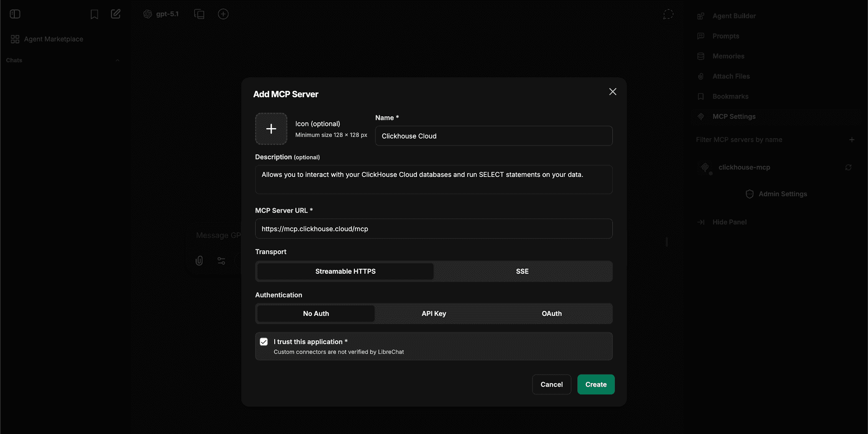
Task: Toggle the left sidebar panel icon
Action: pos(15,14)
